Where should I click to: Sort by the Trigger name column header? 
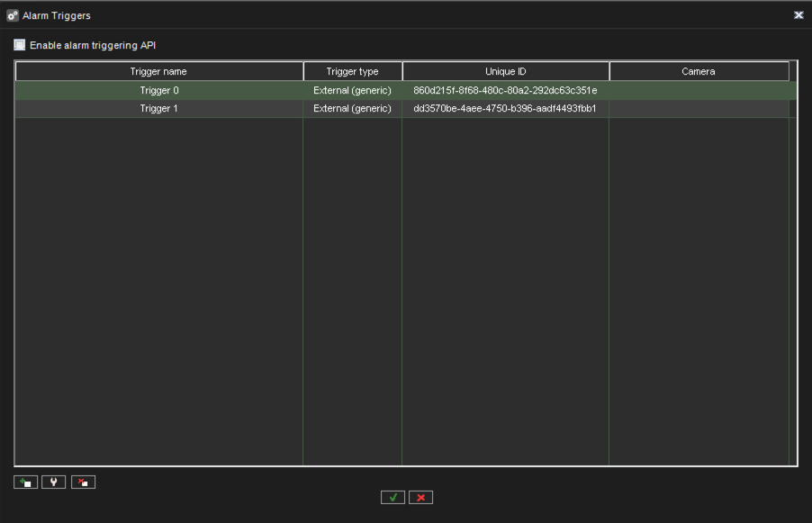[x=159, y=70]
